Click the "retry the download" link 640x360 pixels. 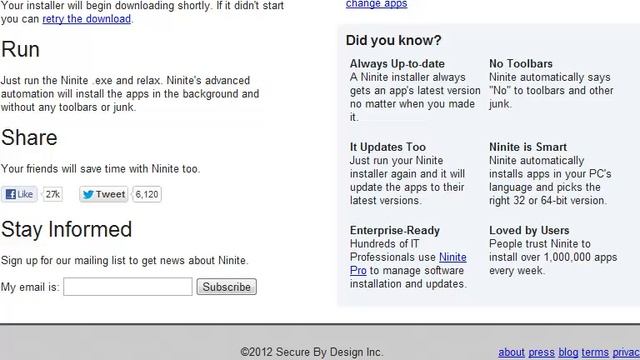coord(87,19)
